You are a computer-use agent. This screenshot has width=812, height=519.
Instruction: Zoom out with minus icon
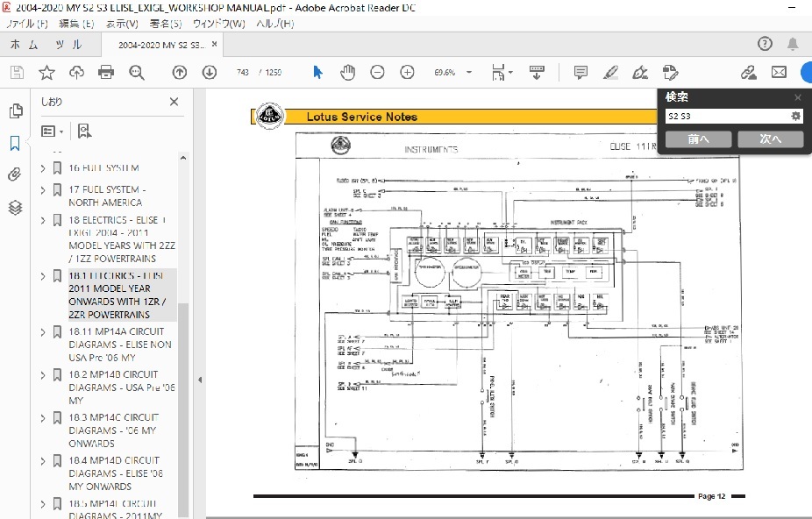[377, 73]
